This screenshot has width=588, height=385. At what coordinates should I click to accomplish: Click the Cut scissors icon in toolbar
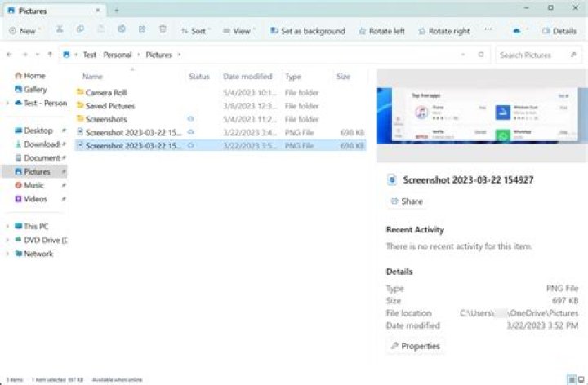click(x=60, y=29)
